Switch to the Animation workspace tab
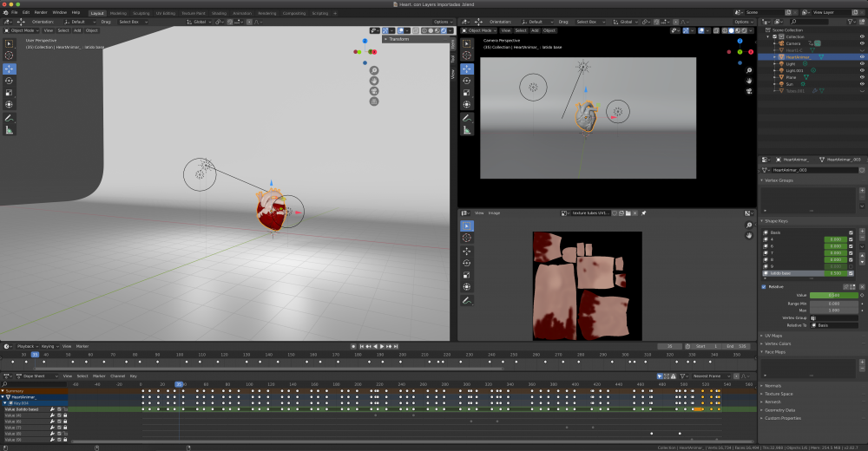Screen dimensions: 868x451 click(242, 13)
